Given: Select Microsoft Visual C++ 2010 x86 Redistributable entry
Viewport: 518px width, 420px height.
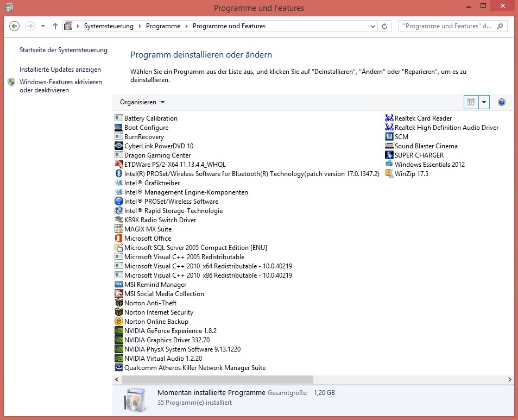Looking at the screenshot, I should (204, 275).
